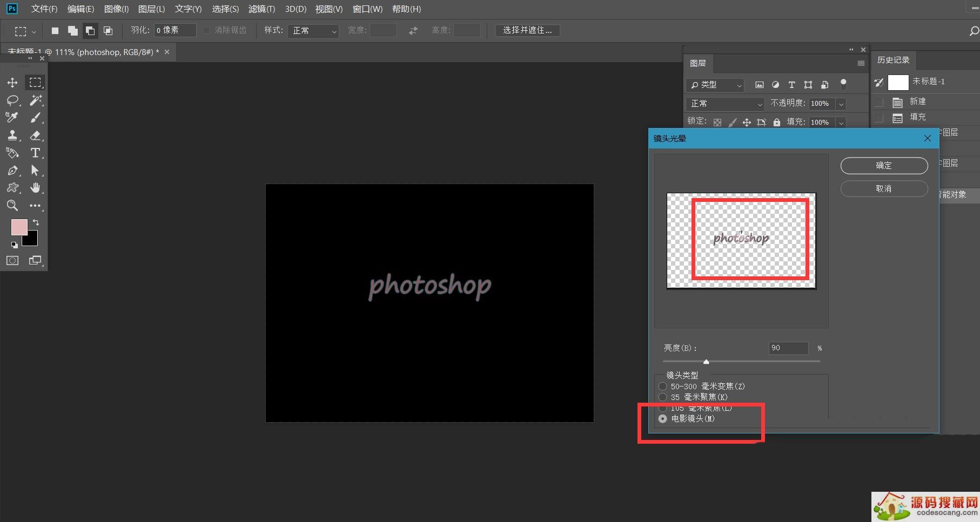Open the 图像(I) menu

tap(116, 9)
